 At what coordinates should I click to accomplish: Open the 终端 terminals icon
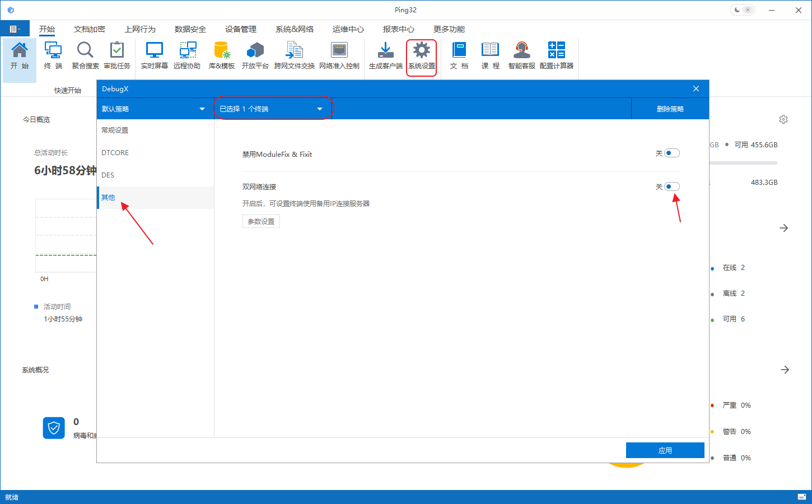click(x=53, y=55)
